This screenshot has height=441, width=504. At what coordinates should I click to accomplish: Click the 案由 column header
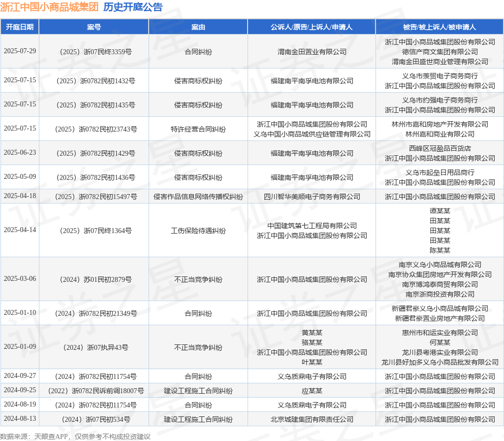pyautogui.click(x=198, y=27)
